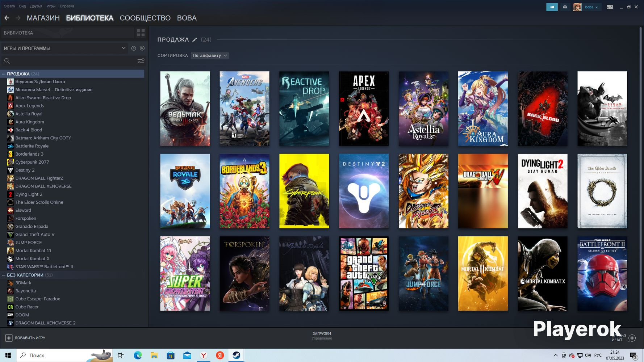Open ЗАГРУЗКИ downloads manager
This screenshot has width=644, height=362.
pos(322,336)
